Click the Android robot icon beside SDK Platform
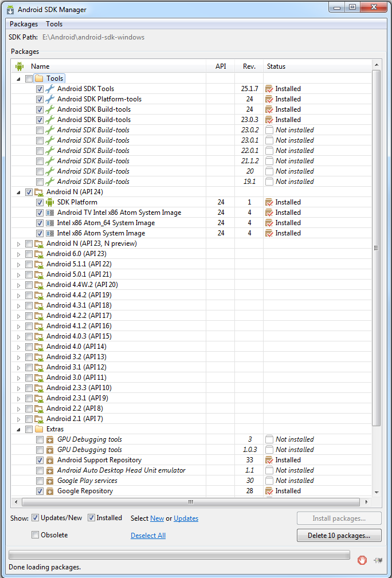This screenshot has height=578, width=392. tap(50, 202)
